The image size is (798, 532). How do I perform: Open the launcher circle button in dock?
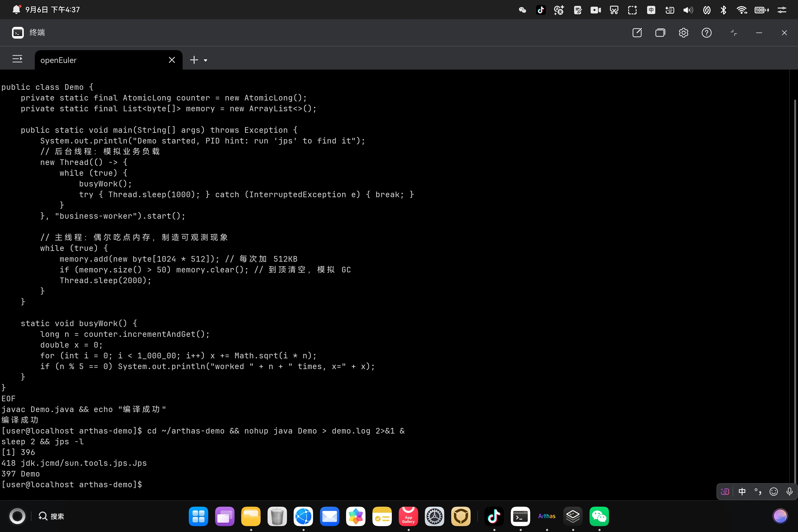click(17, 516)
